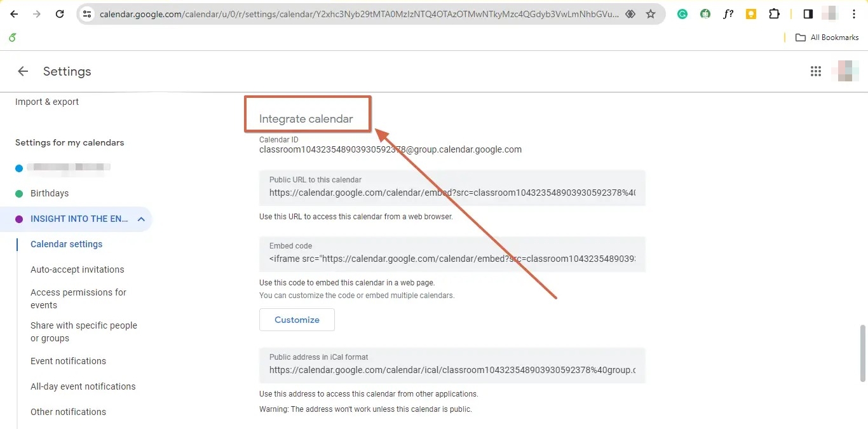Image resolution: width=868 pixels, height=429 pixels.
Task: Go to All-day event notifications
Action: [x=83, y=386]
